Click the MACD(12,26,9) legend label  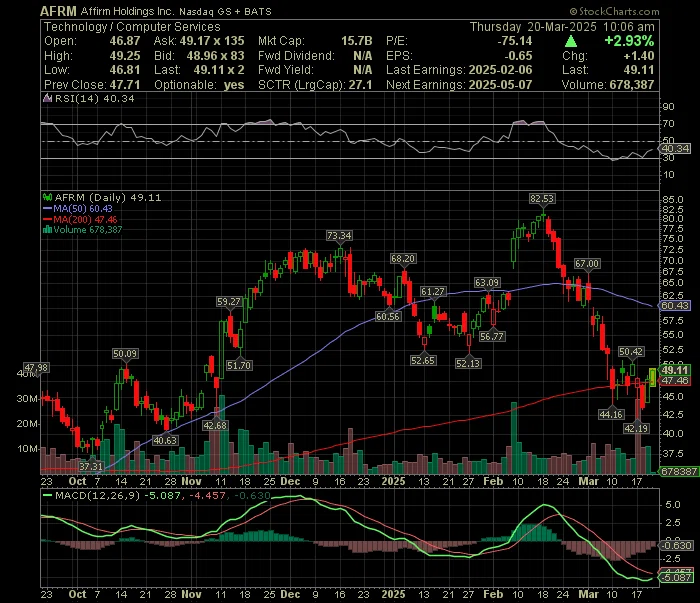(97, 495)
